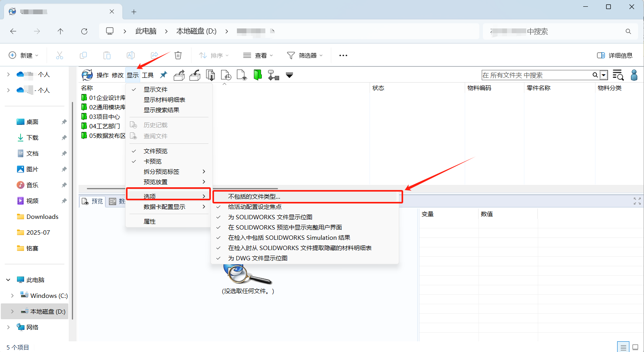The image size is (644, 352).
Task: Open the PDM search box dropdown arrow
Action: point(604,75)
